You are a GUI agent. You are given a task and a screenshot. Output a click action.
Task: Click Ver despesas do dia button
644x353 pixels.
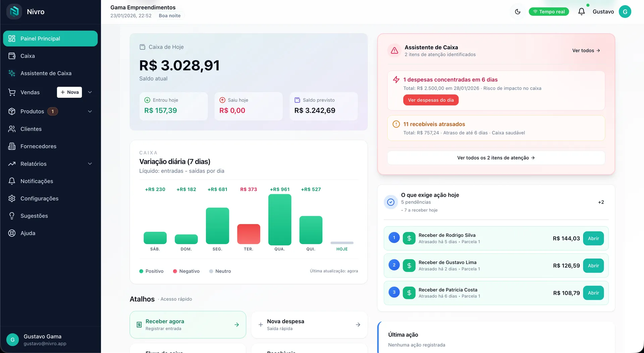click(x=431, y=100)
